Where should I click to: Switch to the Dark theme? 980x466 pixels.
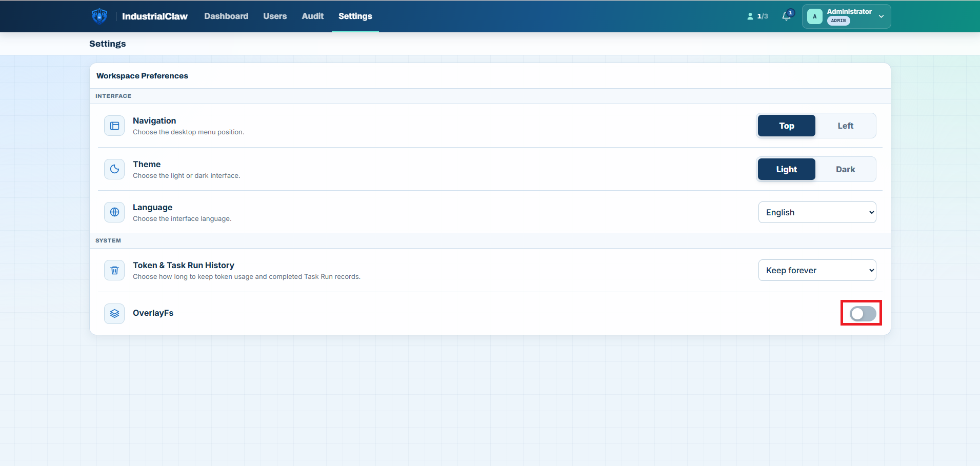click(846, 169)
